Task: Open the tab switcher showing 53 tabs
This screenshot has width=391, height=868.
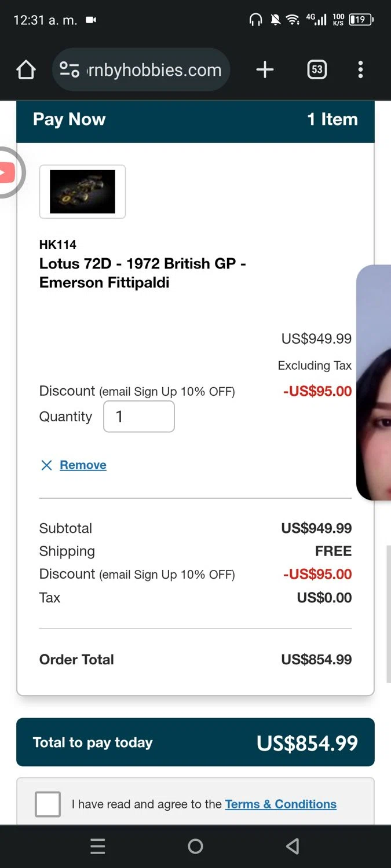Action: (x=316, y=70)
